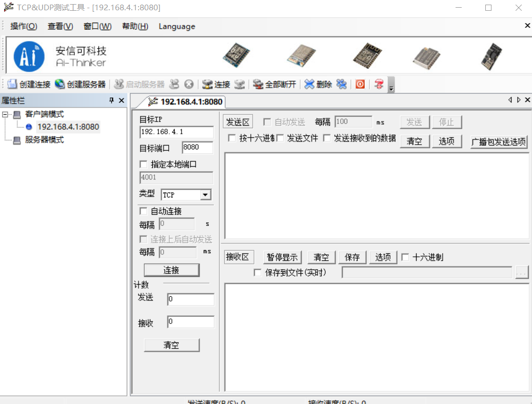Click the red help icon in the toolbar

[379, 84]
